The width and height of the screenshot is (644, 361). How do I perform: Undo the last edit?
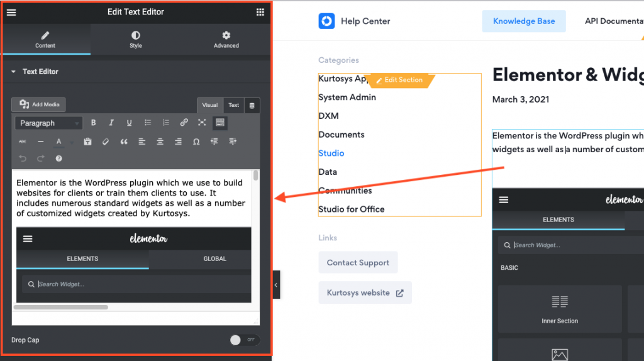(22, 158)
